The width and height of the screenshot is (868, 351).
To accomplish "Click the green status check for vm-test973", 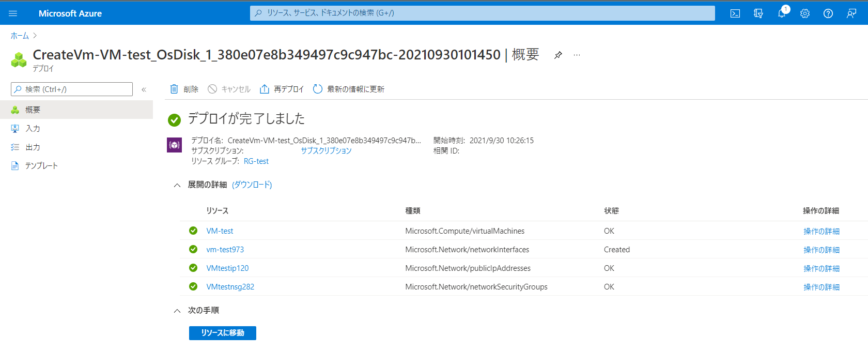I will 193,249.
